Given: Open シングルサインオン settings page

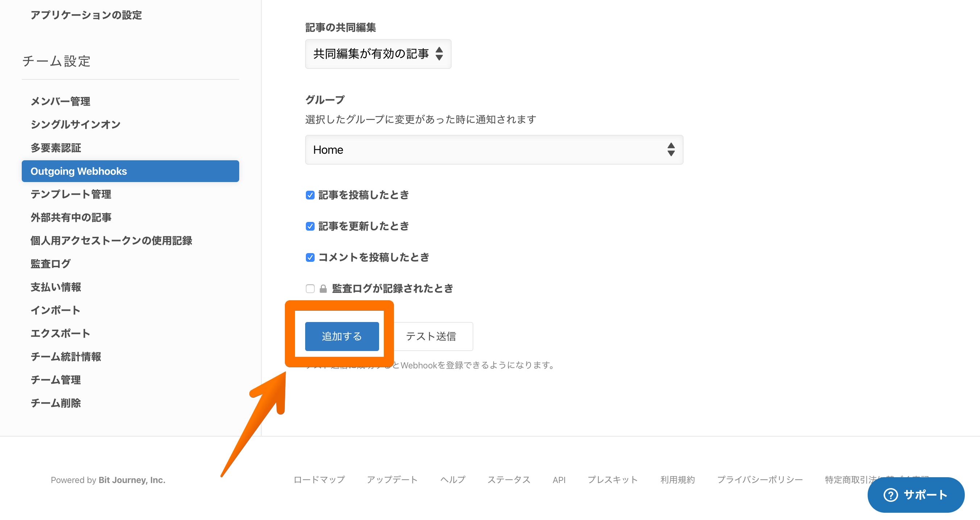Looking at the screenshot, I should (x=75, y=124).
